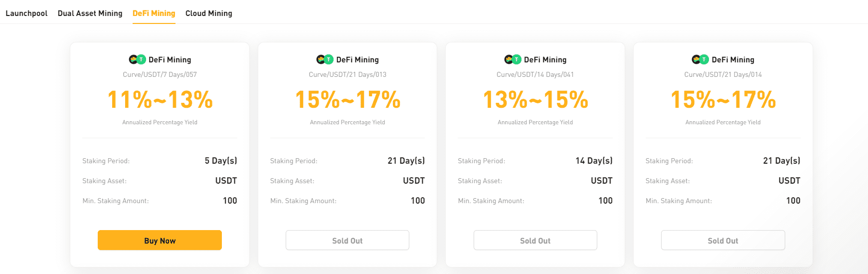Viewport: 868px width, 274px height.
Task: Click the Curve/USDT/14 Days/041 subtitle
Action: 535,74
